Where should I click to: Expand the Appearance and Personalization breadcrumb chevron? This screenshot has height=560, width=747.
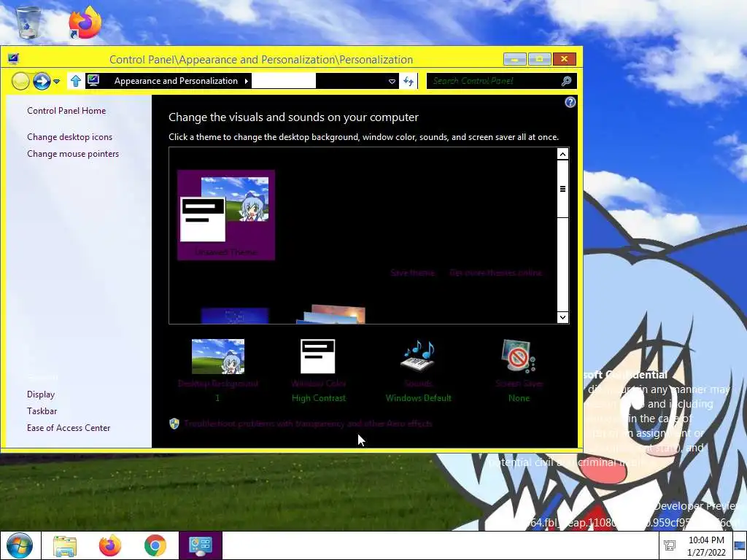coord(247,81)
